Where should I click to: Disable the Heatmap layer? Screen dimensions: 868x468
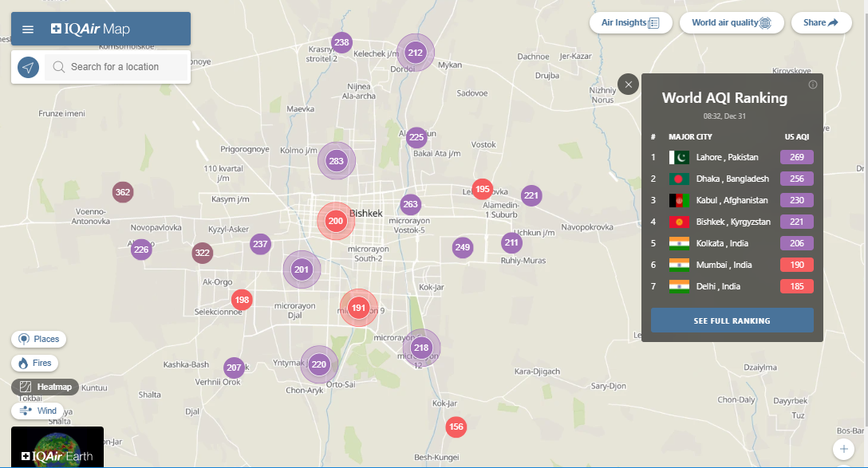pos(45,387)
